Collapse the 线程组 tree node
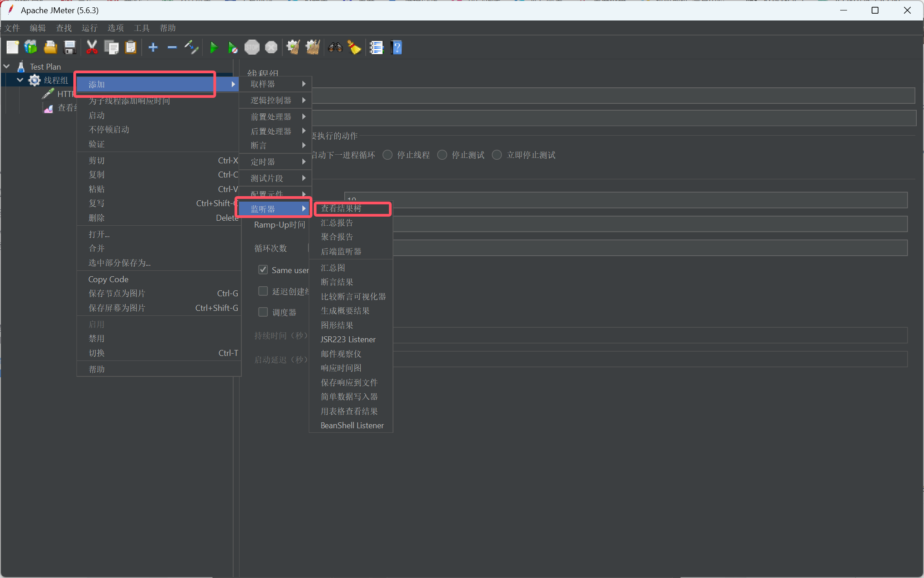924x578 pixels. point(20,80)
